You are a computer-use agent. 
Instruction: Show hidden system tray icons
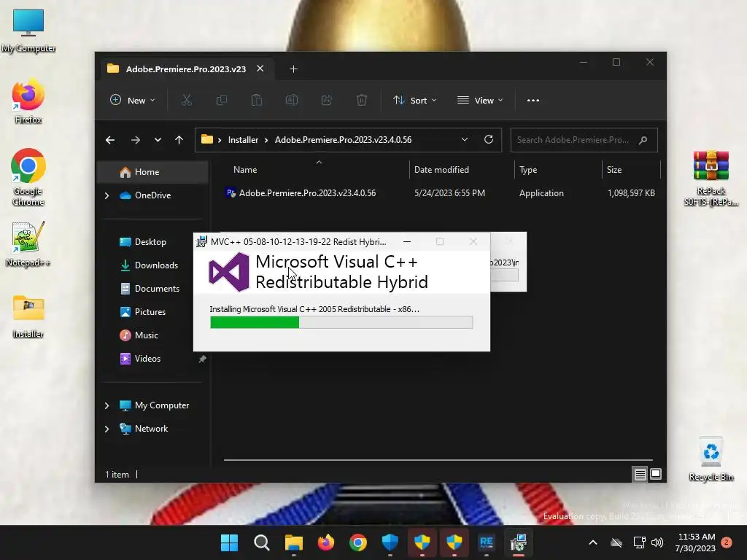tap(593, 542)
